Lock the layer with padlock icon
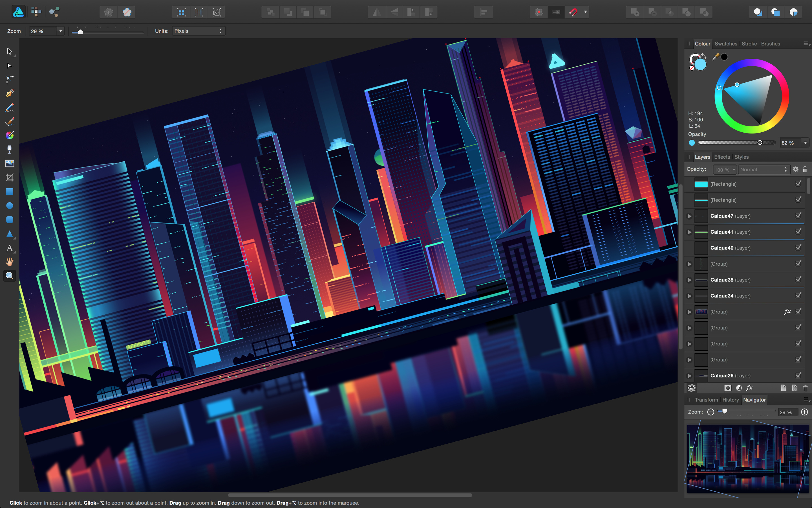The width and height of the screenshot is (812, 508). click(x=805, y=169)
